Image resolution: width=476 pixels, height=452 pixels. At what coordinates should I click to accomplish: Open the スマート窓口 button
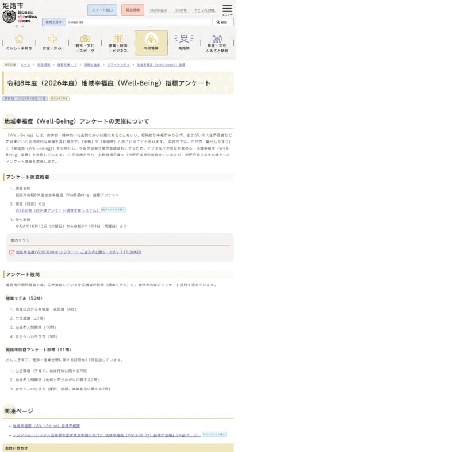pos(102,10)
